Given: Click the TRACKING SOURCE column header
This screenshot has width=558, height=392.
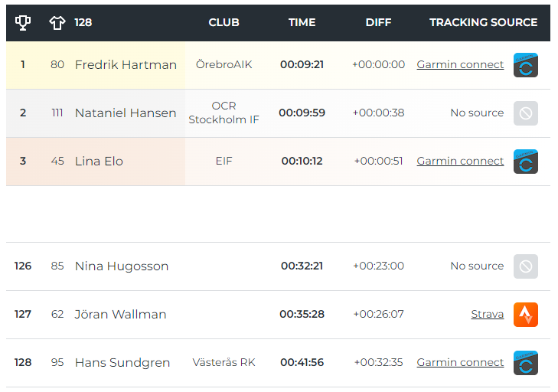Looking at the screenshot, I should [x=483, y=22].
